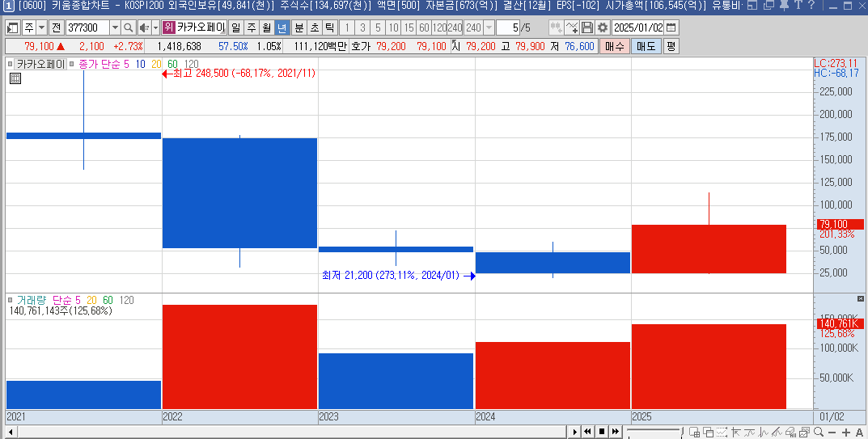Click the greyed candle compare icon

557,27
